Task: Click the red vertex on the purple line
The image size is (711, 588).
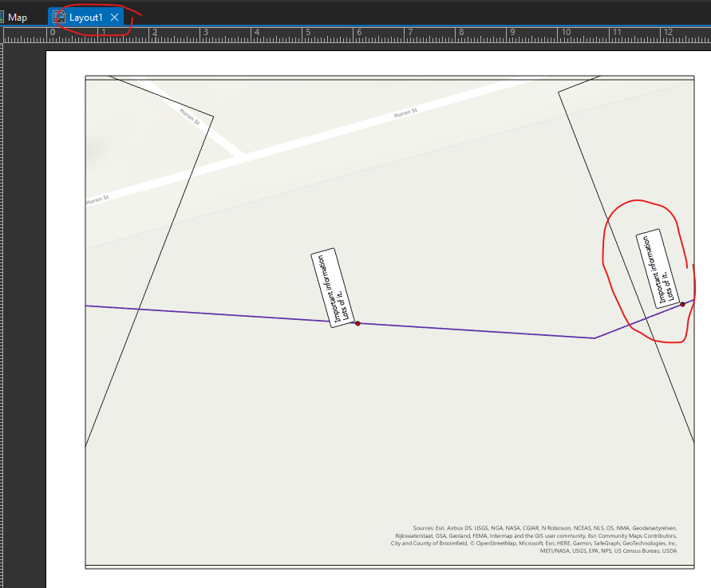Action: click(357, 322)
